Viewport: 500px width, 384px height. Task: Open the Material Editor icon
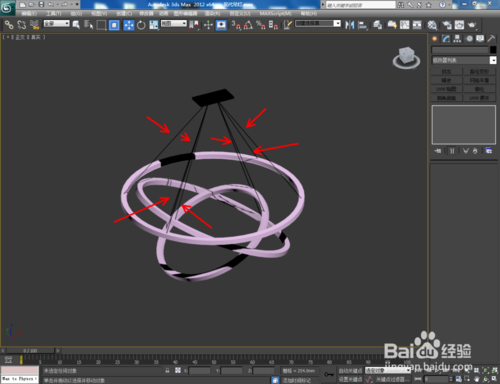coord(432,25)
